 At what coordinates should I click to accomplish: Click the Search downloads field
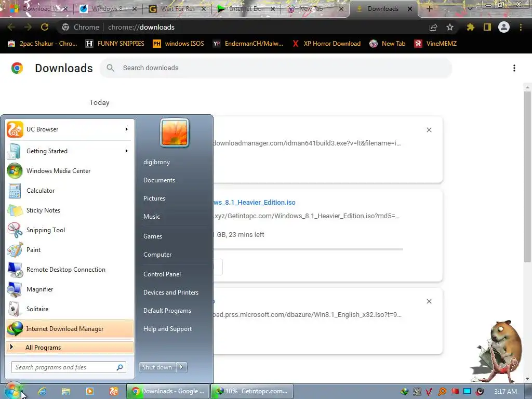click(x=276, y=68)
